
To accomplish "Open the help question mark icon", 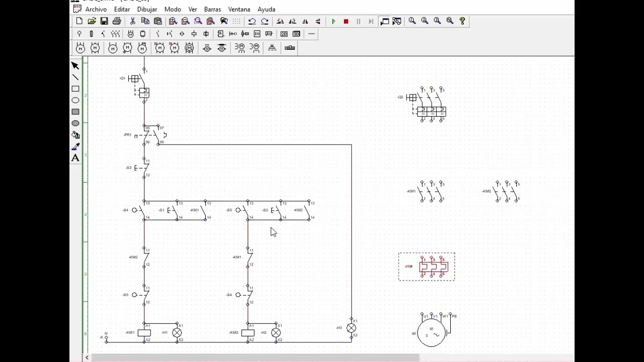I will [x=462, y=21].
